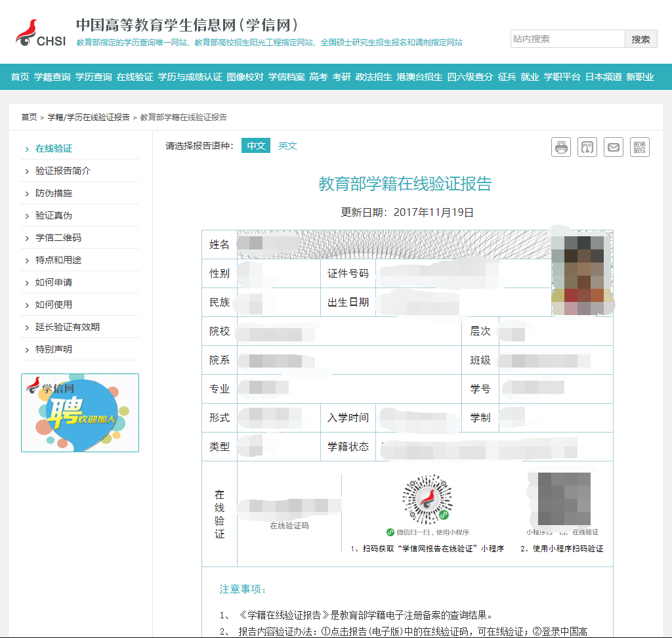Viewport: 672px width, 638px height.
Task: Click the print report icon
Action: click(x=561, y=147)
